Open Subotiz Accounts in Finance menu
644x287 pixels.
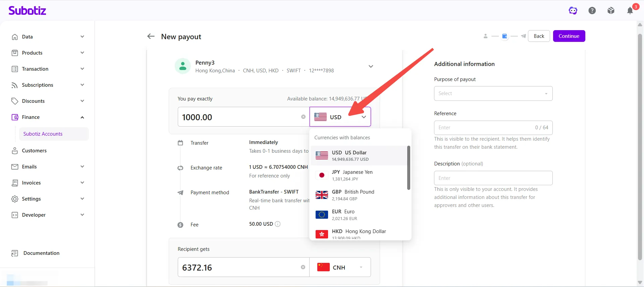point(54,134)
